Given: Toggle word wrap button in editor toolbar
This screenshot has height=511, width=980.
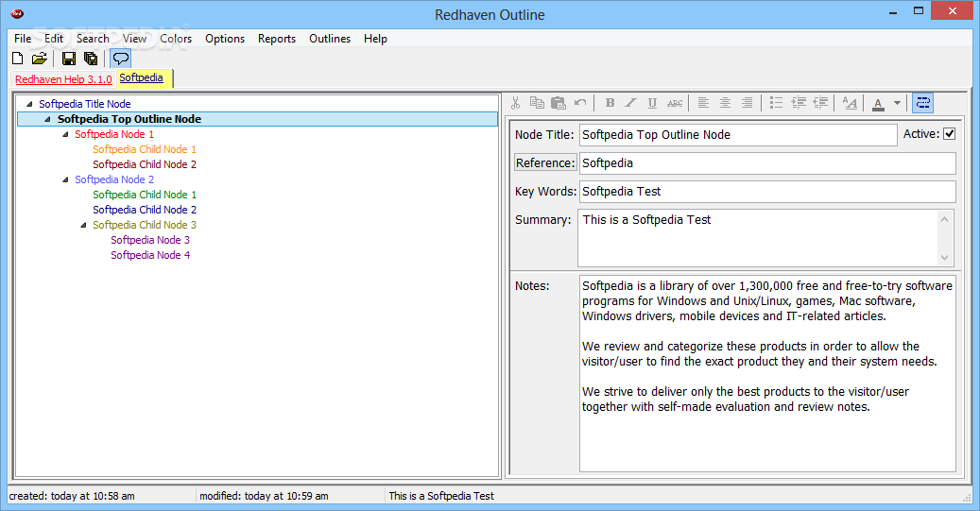Looking at the screenshot, I should (923, 103).
